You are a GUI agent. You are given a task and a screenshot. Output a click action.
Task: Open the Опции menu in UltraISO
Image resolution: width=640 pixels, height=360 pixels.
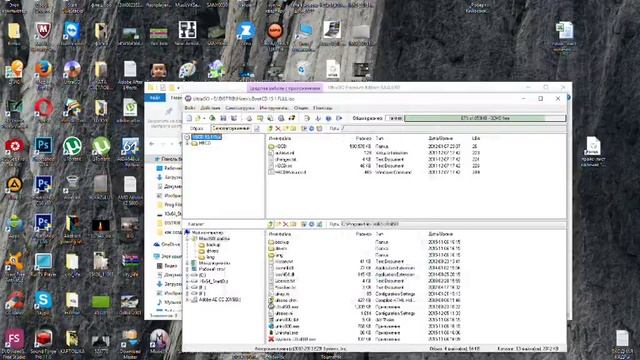(x=301, y=108)
